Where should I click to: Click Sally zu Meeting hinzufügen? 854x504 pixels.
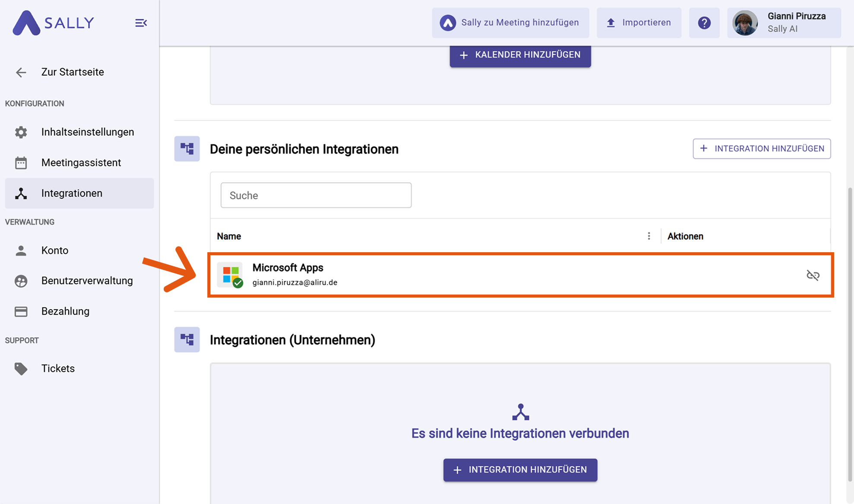click(x=510, y=23)
